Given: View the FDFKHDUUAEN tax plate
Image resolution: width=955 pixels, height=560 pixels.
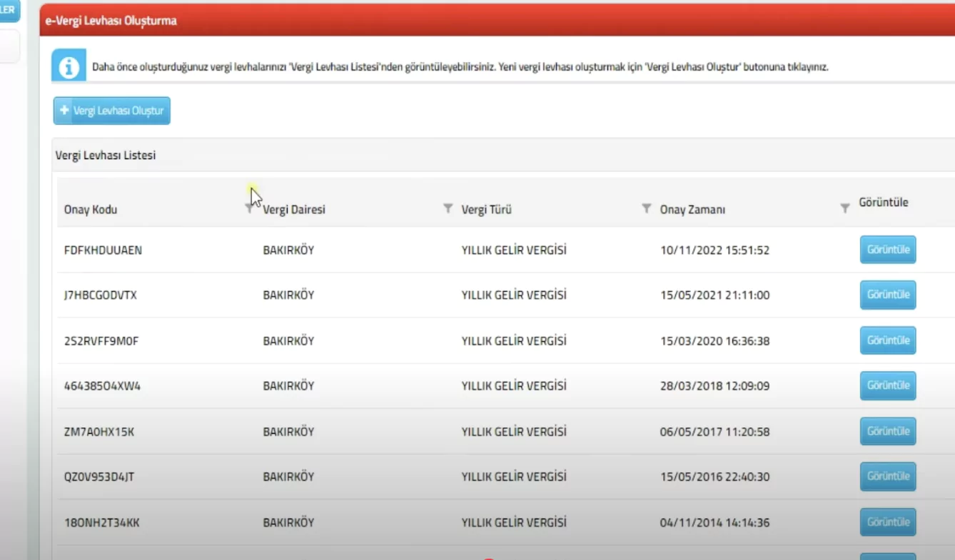Looking at the screenshot, I should tap(887, 250).
